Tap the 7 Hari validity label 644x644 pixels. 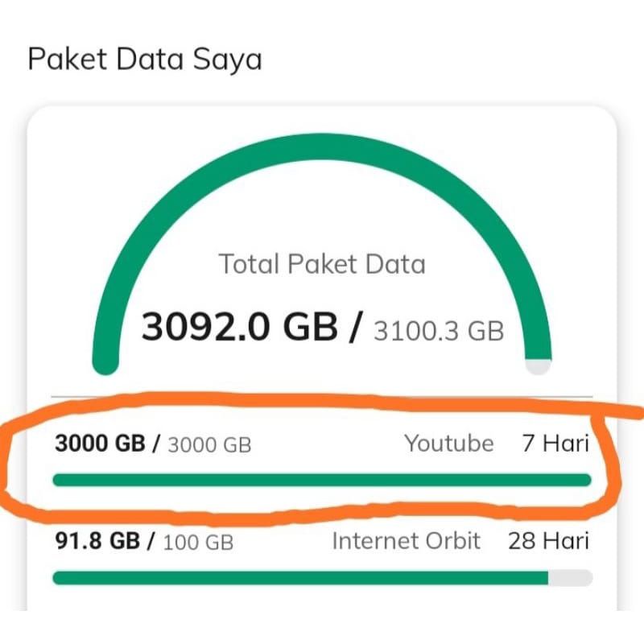[554, 444]
